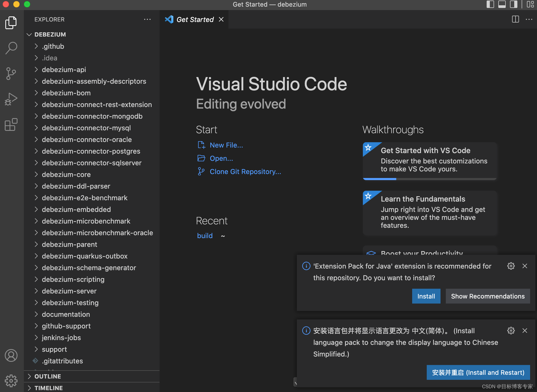Image resolution: width=537 pixels, height=392 pixels.
Task: Select the Get Started tab
Action: click(x=194, y=19)
